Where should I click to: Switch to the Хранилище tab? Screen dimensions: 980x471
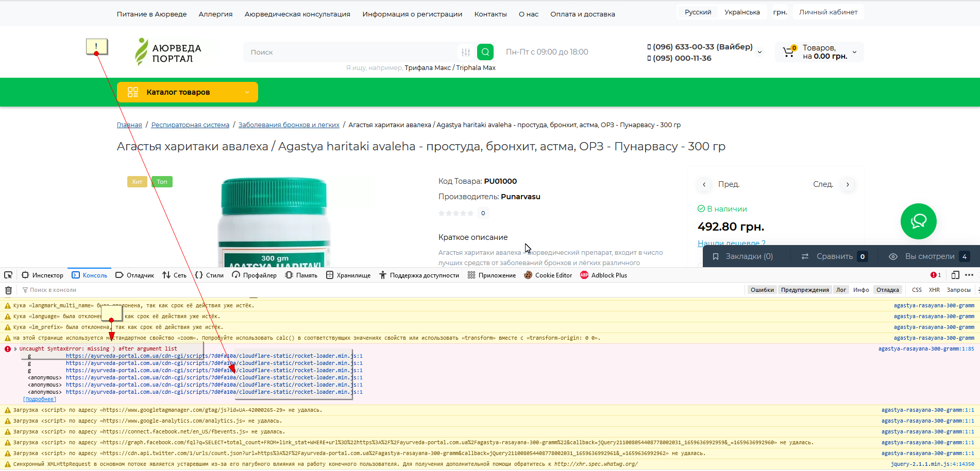pos(348,275)
